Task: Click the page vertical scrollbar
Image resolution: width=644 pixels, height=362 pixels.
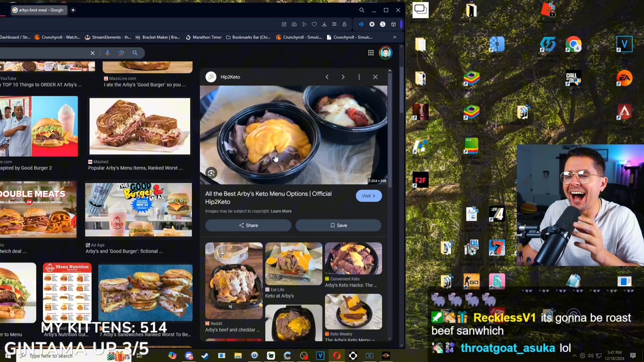Action: pos(401,90)
